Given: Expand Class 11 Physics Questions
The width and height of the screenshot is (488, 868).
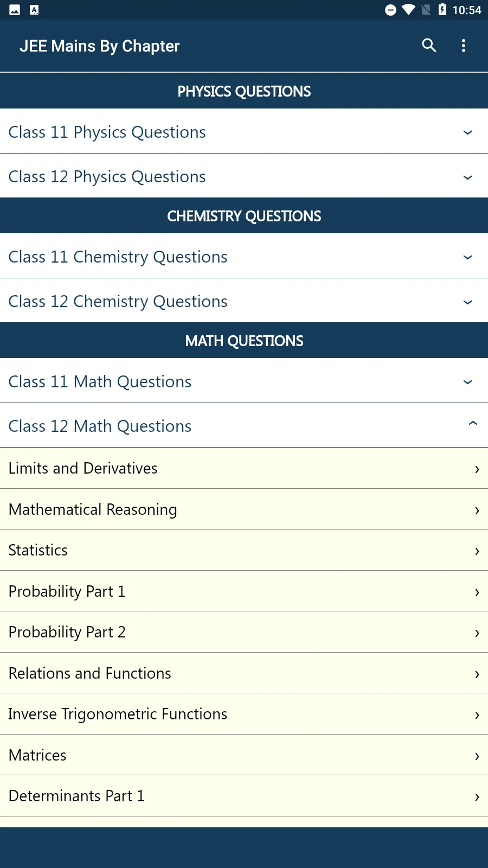Looking at the screenshot, I should [244, 132].
